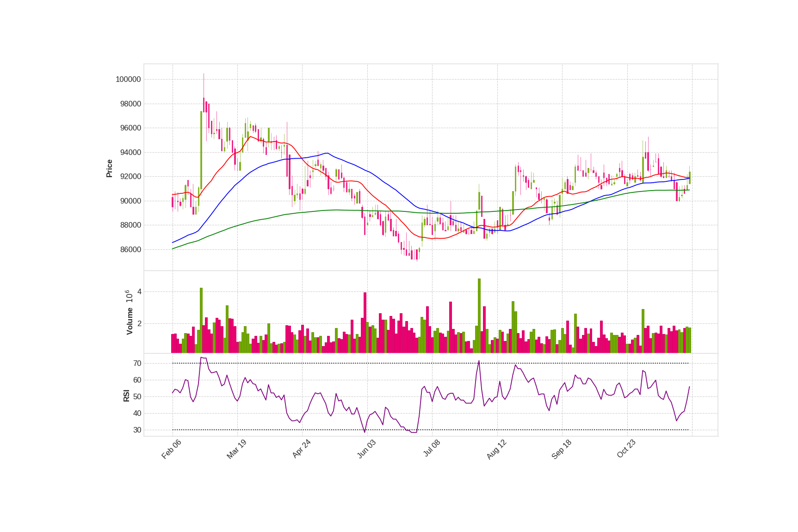
Task: Click the volume axis label 4
Action: [139, 292]
